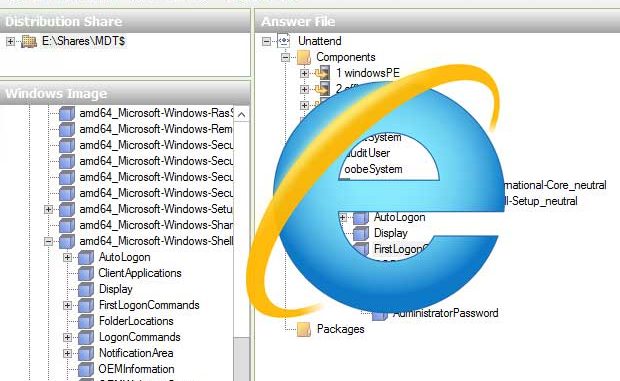Image resolution: width=620 pixels, height=381 pixels.
Task: Select the LogonCommands label
Action: click(140, 337)
